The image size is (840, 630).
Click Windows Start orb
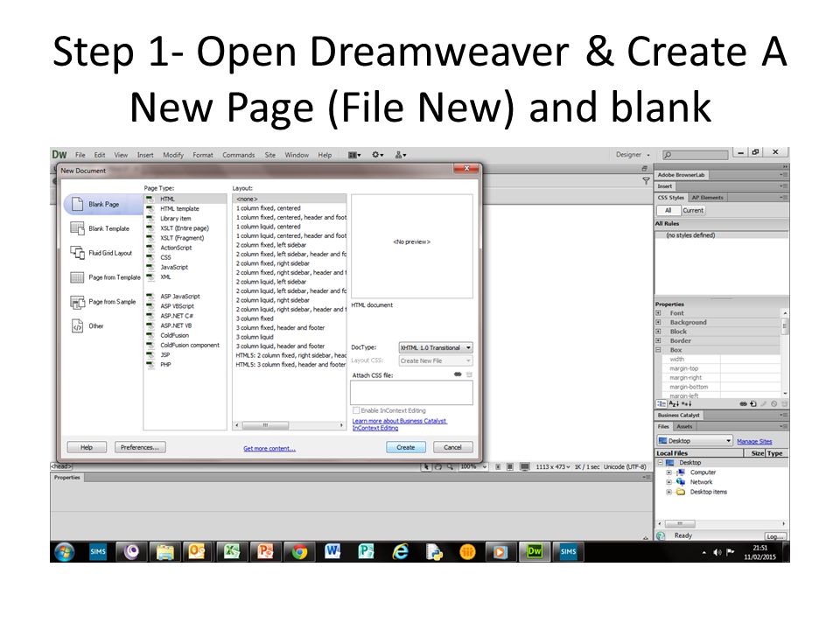[x=64, y=552]
